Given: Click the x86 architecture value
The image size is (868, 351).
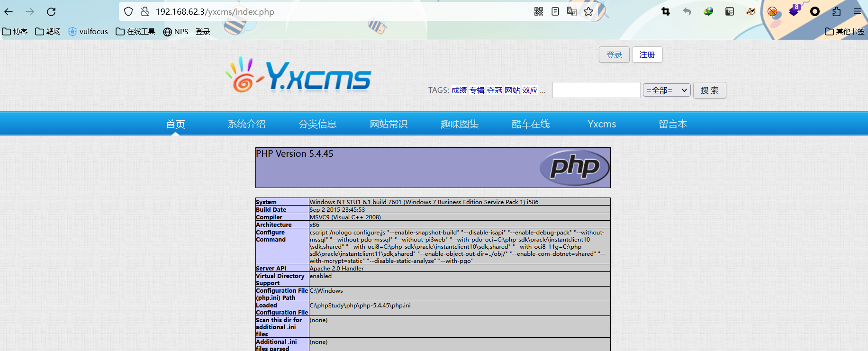Looking at the screenshot, I should (x=315, y=225).
